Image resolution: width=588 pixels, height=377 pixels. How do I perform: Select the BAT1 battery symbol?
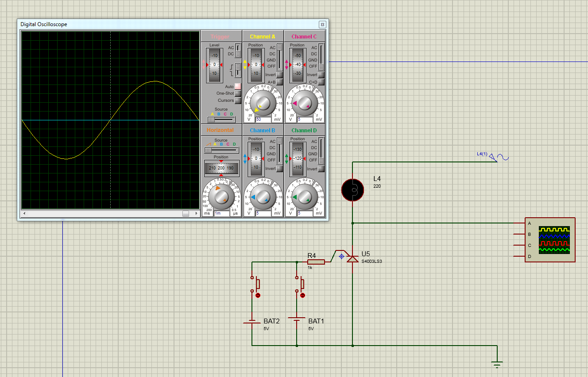tap(297, 319)
